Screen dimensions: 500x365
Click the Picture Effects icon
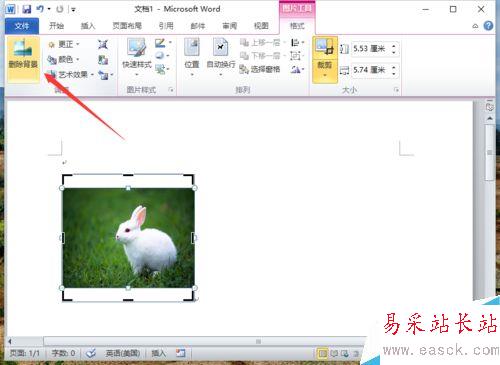coord(160,56)
